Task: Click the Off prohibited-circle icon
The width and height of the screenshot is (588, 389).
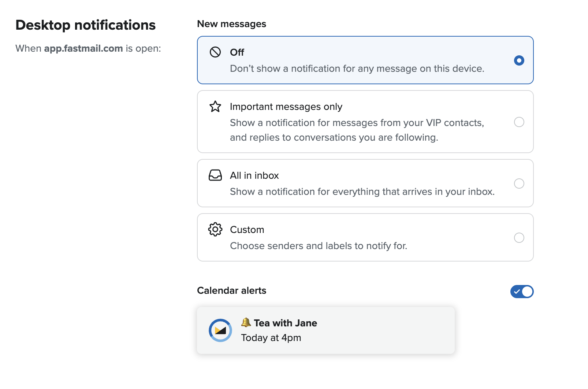Action: tap(215, 52)
